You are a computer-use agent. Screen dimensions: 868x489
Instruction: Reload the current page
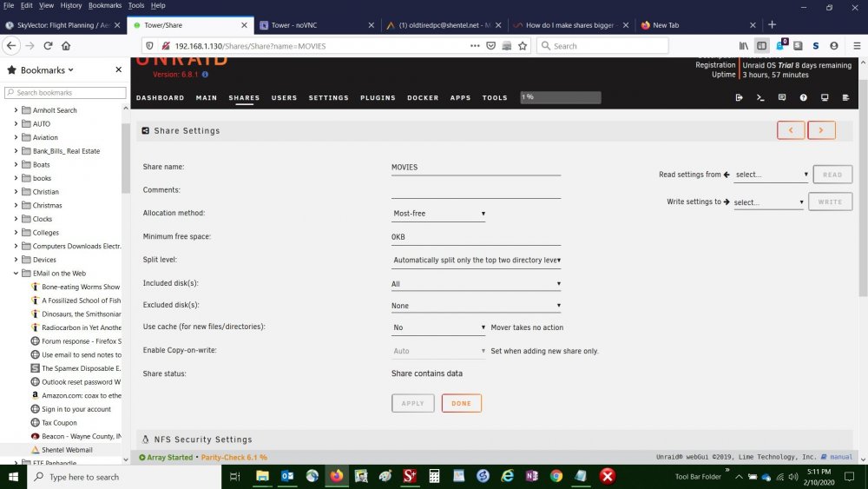click(x=48, y=46)
